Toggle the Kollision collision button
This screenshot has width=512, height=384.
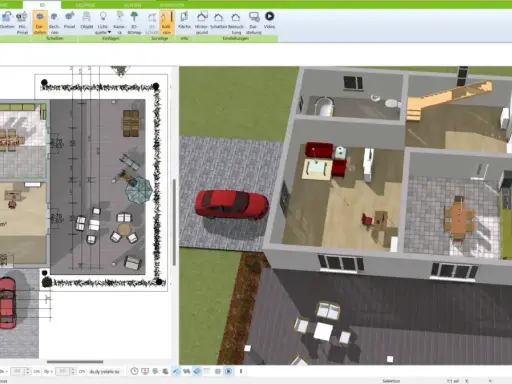coord(167,22)
